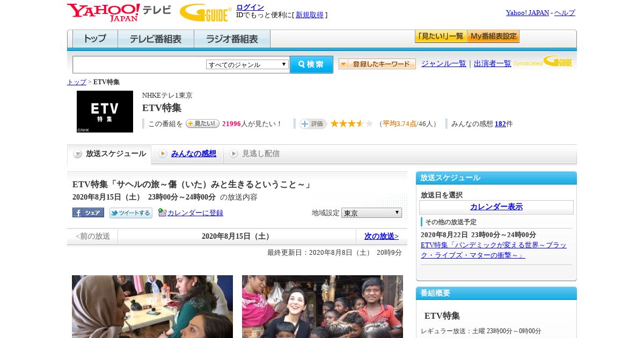
Task: Click the ETV特集 program logo thumbnail
Action: click(105, 112)
